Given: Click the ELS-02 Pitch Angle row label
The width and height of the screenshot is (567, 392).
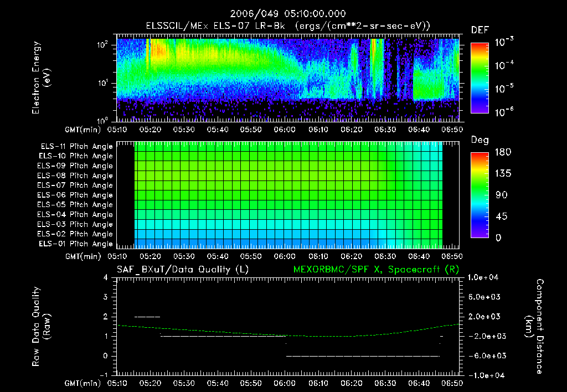Looking at the screenshot, I should [x=75, y=234].
